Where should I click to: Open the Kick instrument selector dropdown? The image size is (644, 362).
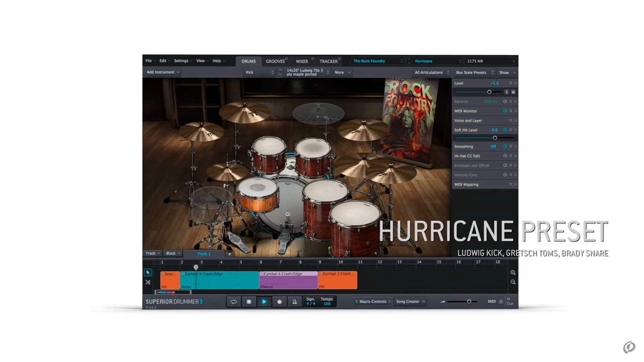pos(259,72)
